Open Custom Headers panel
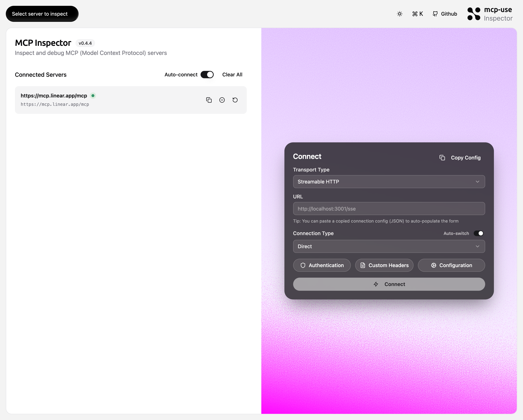 (384, 265)
